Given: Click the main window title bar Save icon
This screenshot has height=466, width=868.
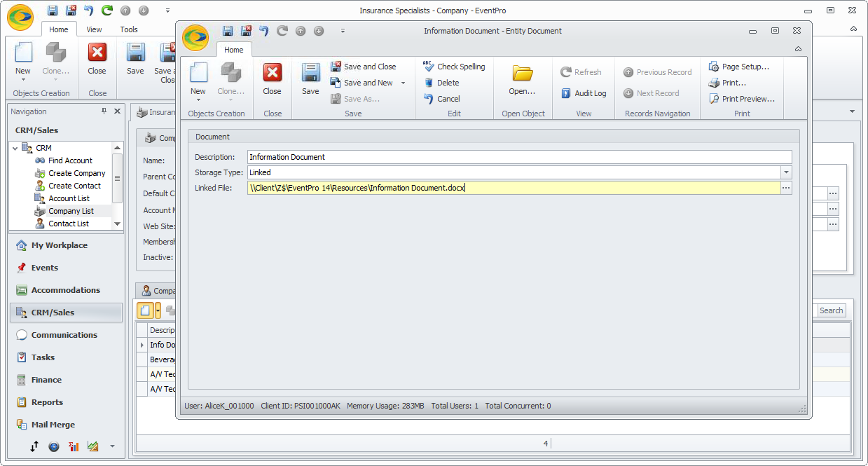Looking at the screenshot, I should pos(53,11).
